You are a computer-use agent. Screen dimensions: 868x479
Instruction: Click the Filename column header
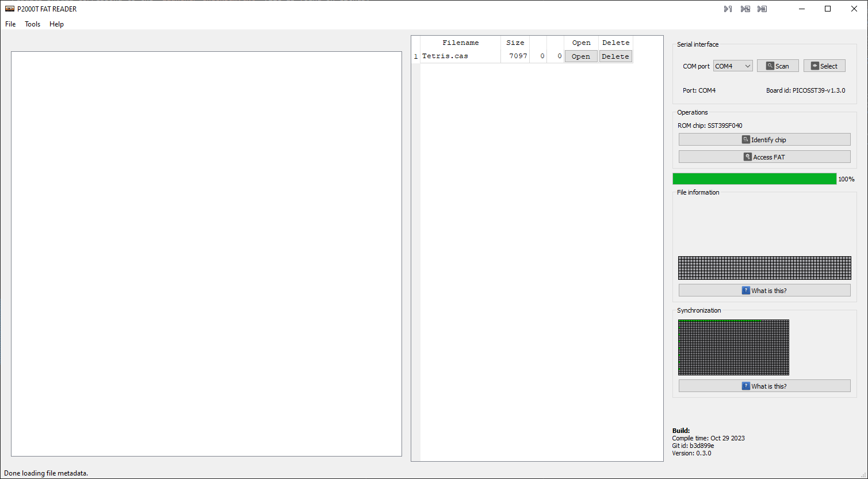[x=460, y=43]
